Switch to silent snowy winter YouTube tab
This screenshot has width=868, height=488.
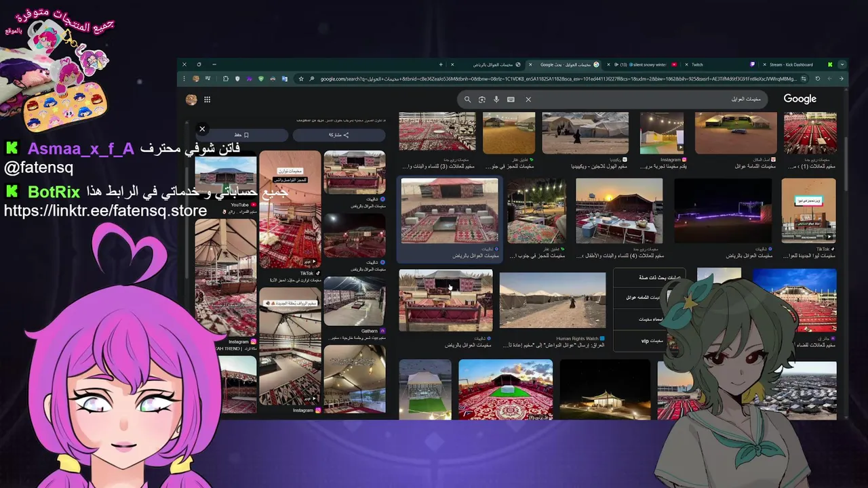(643, 64)
